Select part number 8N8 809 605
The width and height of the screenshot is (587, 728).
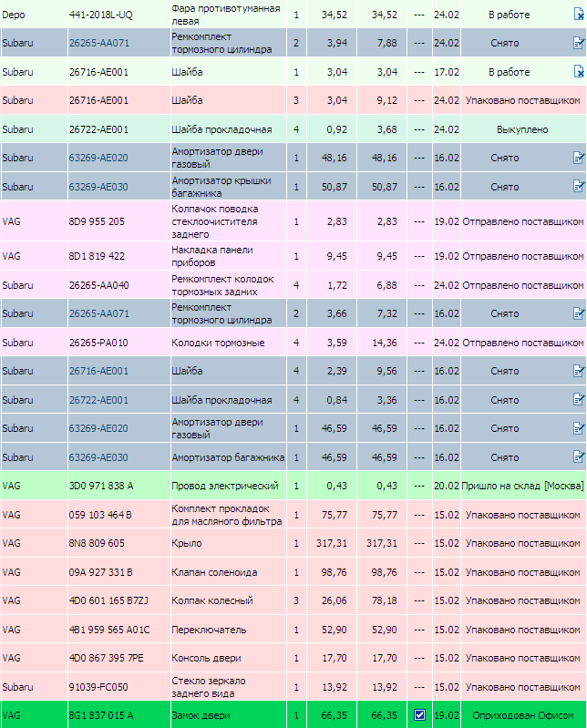point(97,543)
